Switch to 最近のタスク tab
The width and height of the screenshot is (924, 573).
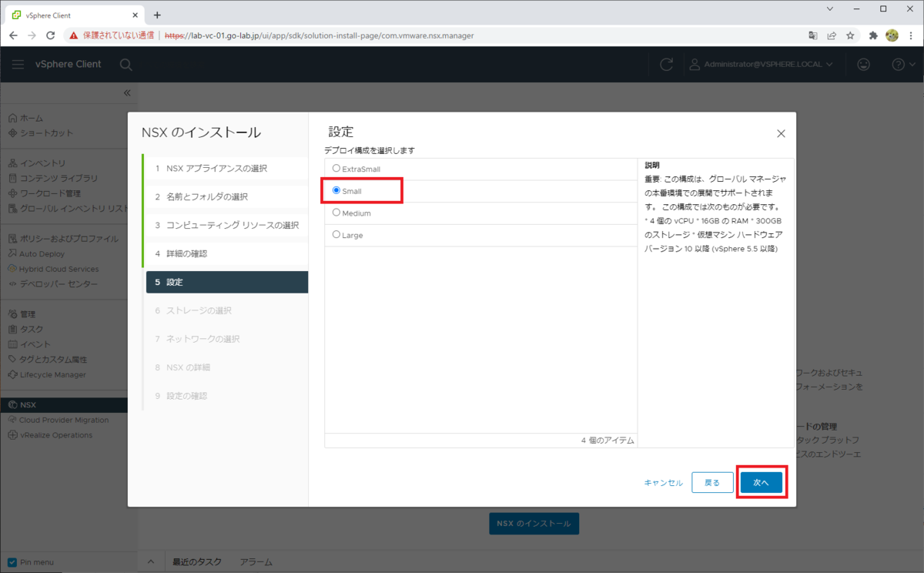(x=197, y=562)
